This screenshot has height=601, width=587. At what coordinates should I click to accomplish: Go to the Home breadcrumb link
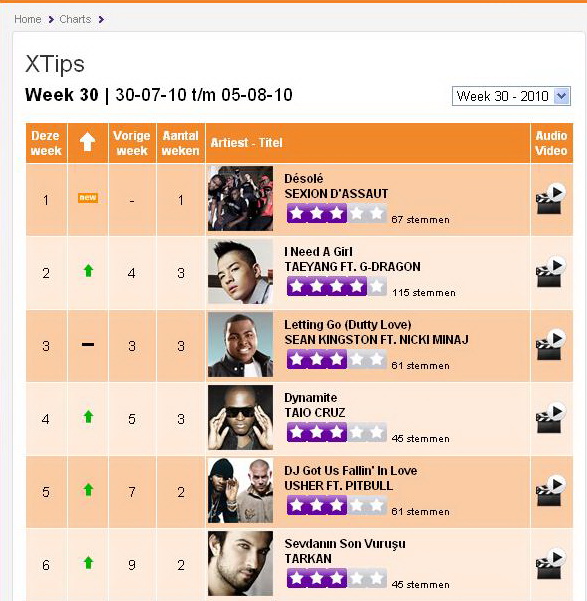point(28,19)
